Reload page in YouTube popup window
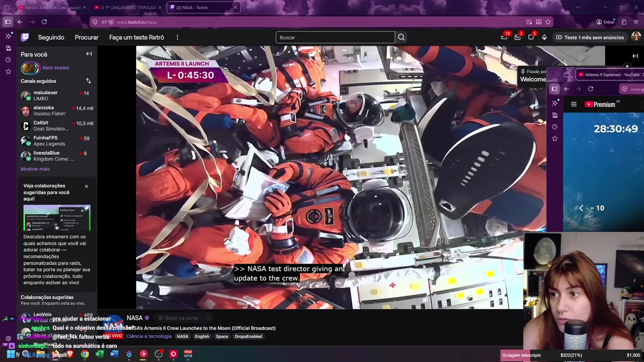Screen dimensions: 644x362 [x=591, y=89]
